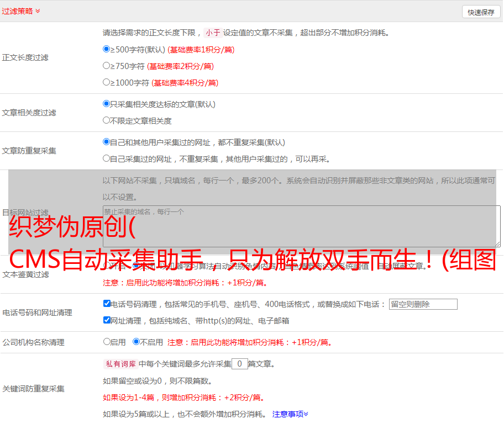The image size is (504, 424).
Task: Click the 电话号码和网址清理 row label
Action: click(37, 312)
